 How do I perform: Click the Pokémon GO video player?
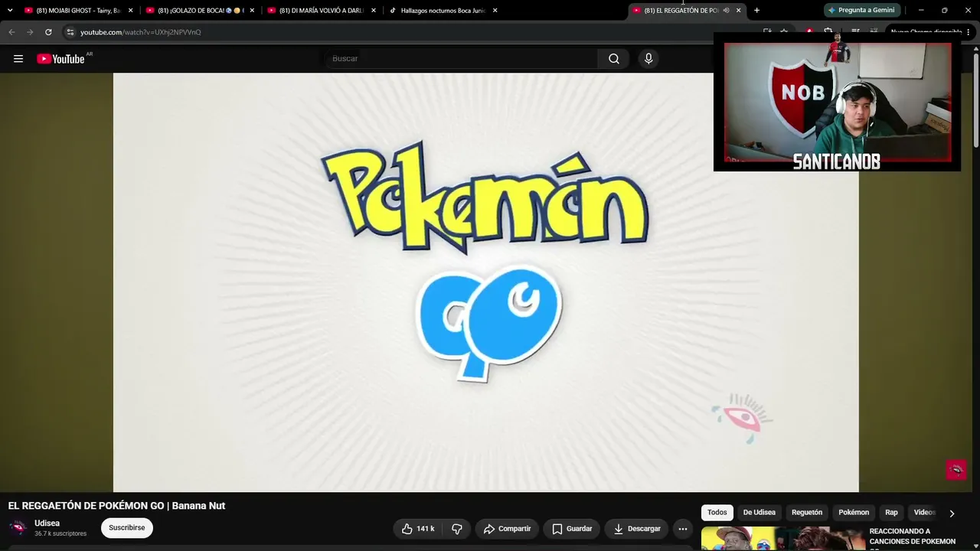486,282
